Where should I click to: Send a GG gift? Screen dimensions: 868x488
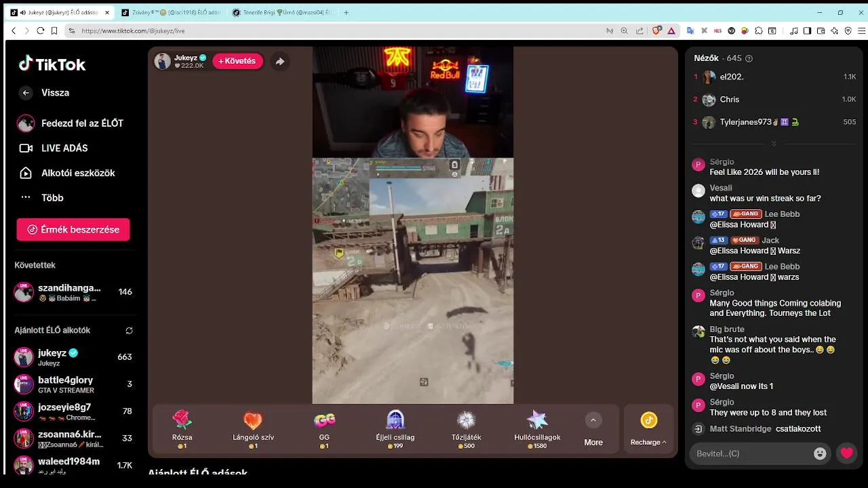(x=324, y=429)
